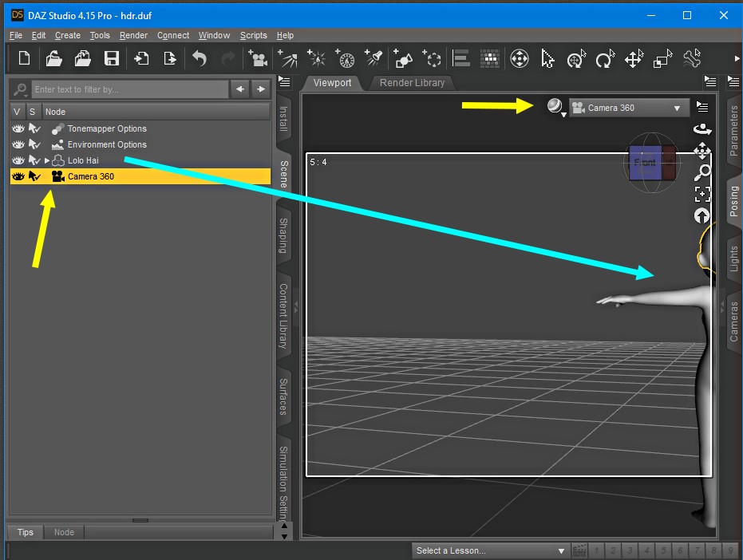Image resolution: width=743 pixels, height=560 pixels.
Task: Click the scene filter text field
Action: pos(130,89)
